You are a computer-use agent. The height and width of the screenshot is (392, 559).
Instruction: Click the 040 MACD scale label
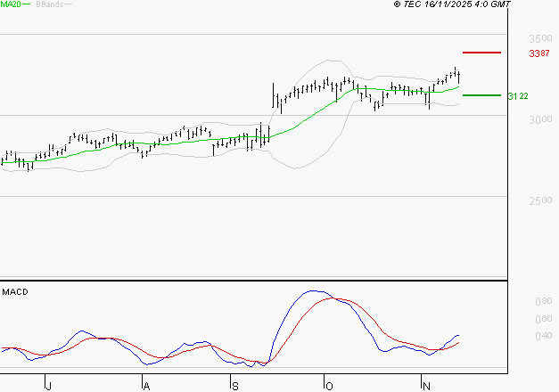544,336
